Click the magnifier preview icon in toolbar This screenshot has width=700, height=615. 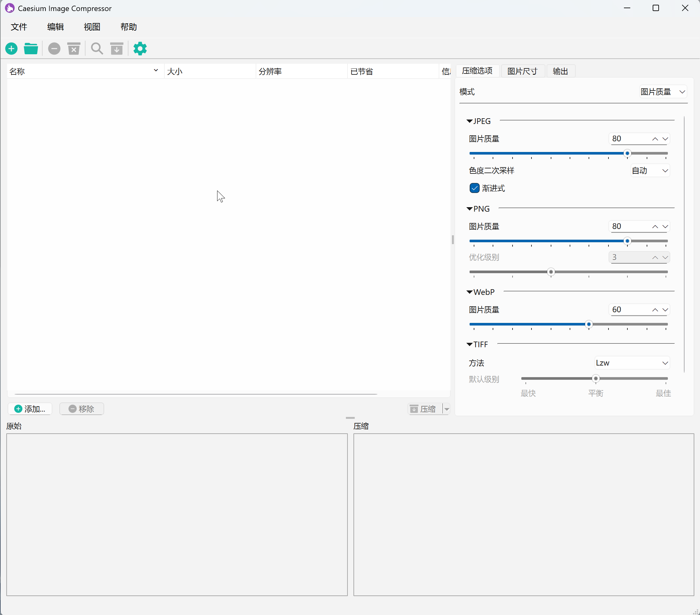(x=97, y=49)
